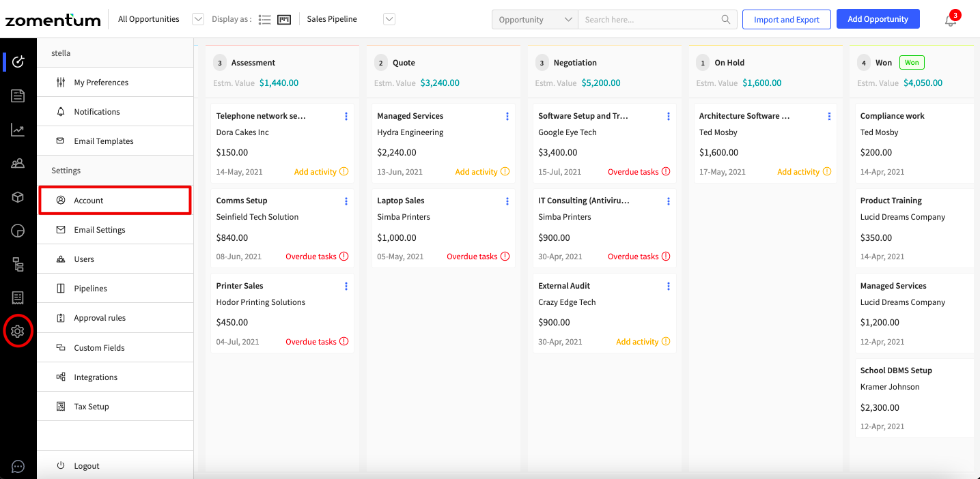Click the green Won badge label

pyautogui.click(x=912, y=63)
